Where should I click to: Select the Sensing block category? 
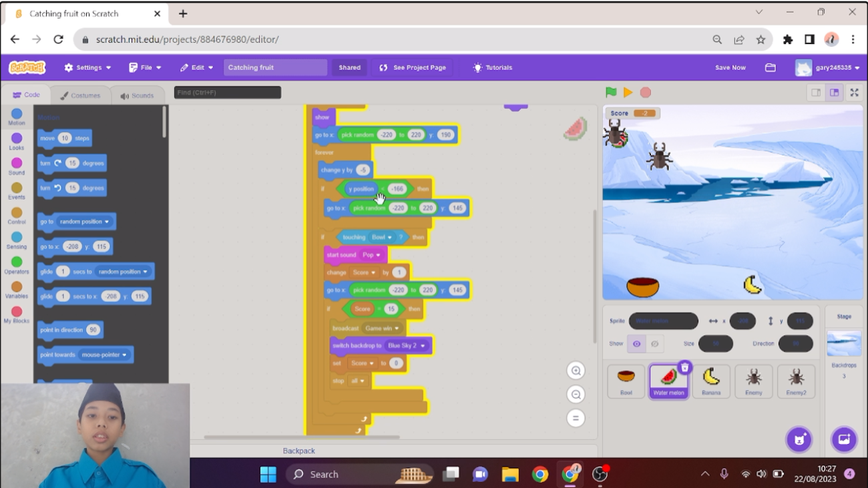point(16,241)
